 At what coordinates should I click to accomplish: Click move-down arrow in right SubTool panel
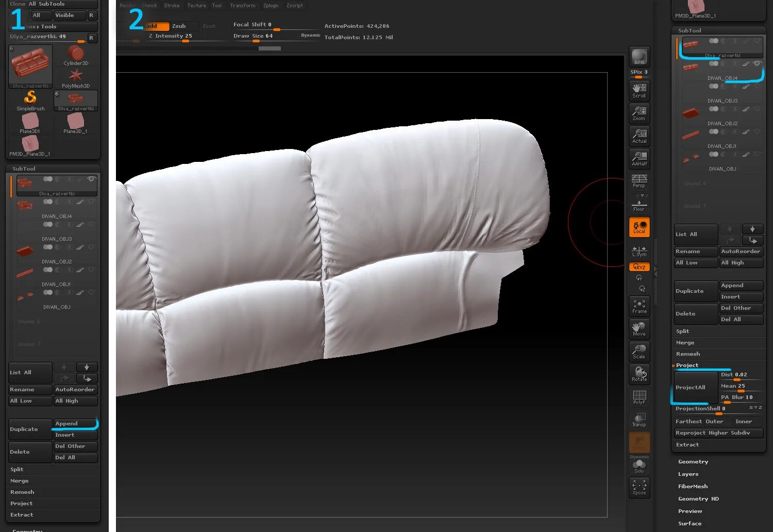tap(752, 229)
